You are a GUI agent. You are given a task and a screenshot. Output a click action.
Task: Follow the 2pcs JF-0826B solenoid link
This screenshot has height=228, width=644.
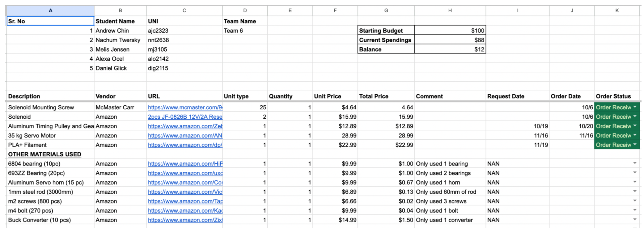pyautogui.click(x=185, y=117)
